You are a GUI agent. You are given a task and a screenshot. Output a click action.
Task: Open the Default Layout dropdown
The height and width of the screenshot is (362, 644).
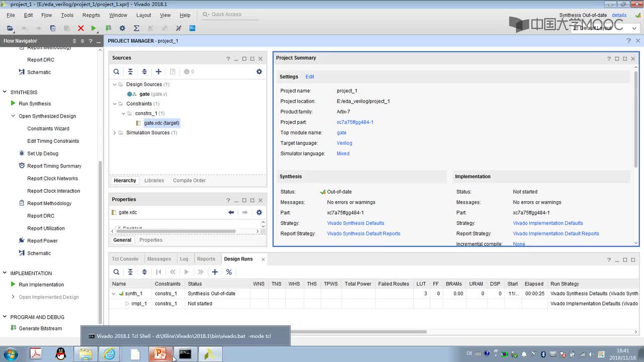(605, 28)
